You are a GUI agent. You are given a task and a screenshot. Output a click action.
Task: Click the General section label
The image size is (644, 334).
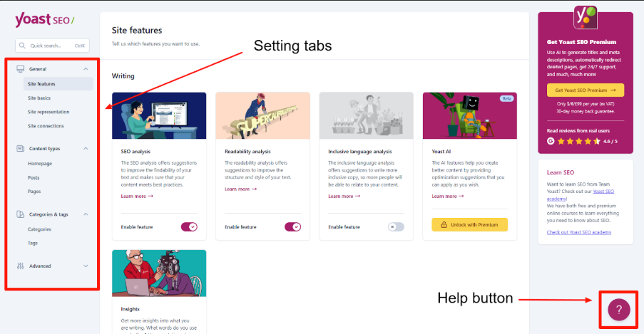point(38,69)
